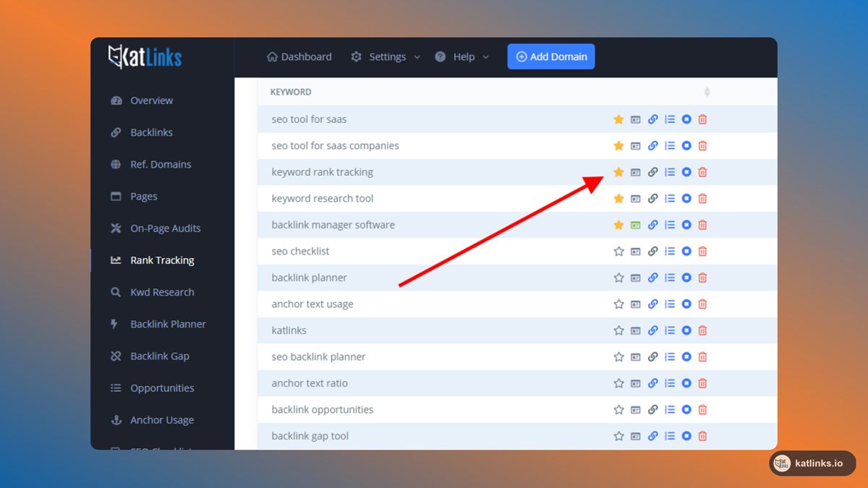The image size is (868, 488).
Task: Trash the 'backlink opportunities' keyword
Action: point(702,409)
